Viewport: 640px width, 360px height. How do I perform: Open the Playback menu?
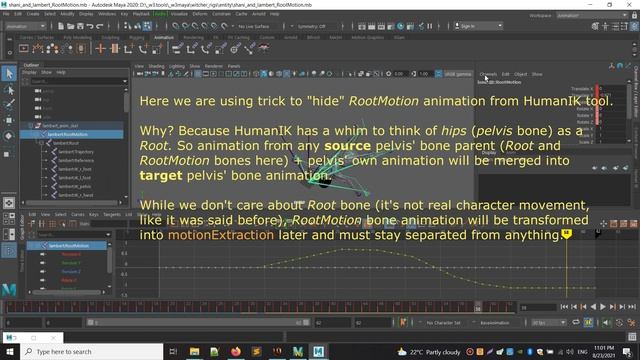pyautogui.click(x=141, y=14)
